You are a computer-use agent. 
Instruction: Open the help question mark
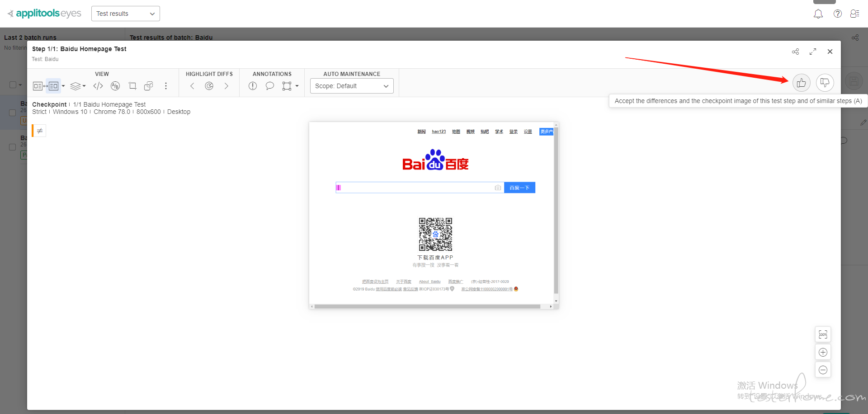pyautogui.click(x=838, y=14)
